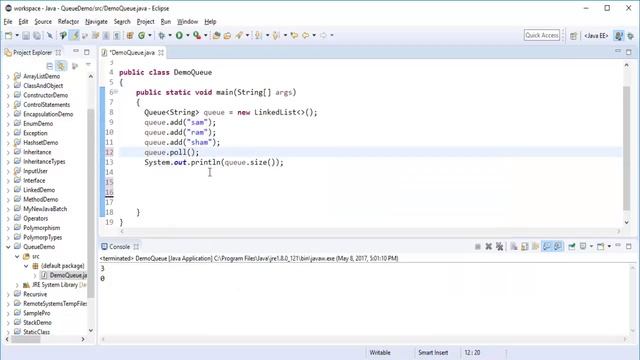Toggle code folding marker at line 6
Image resolution: width=640 pixels, height=360 pixels.
point(116,92)
